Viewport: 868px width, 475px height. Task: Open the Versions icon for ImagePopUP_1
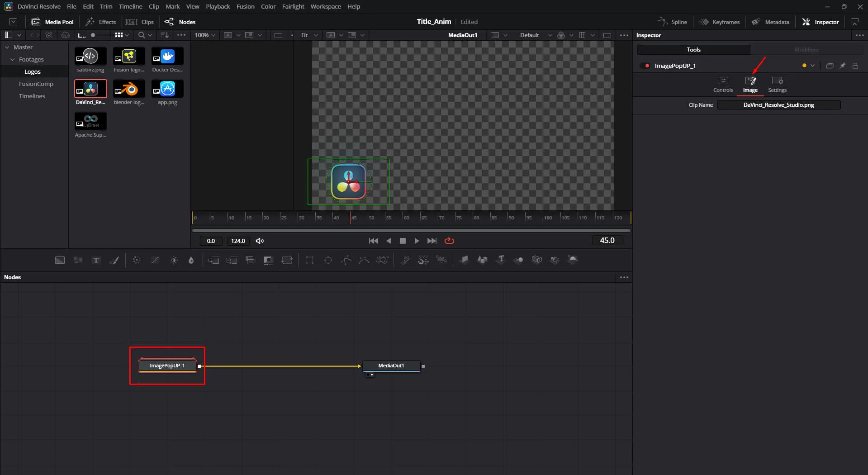point(830,66)
